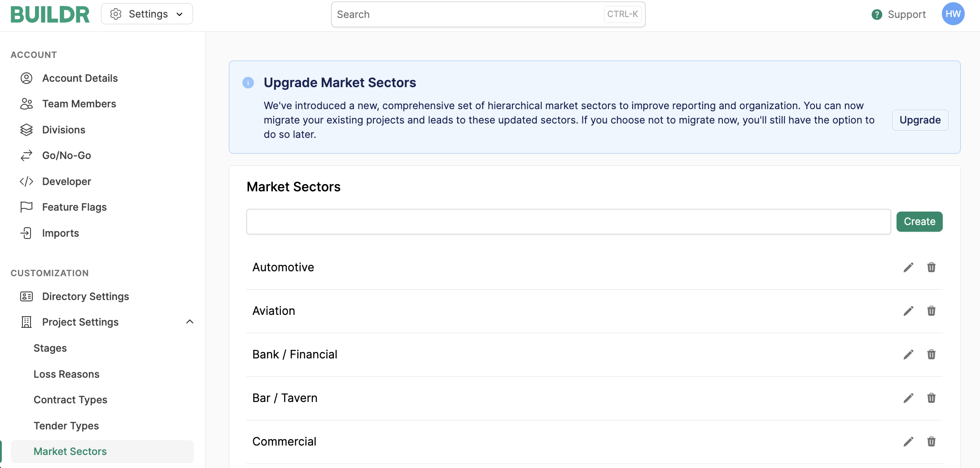Focus the new market sector input field
Screen dimensions: 980x468
(568, 222)
